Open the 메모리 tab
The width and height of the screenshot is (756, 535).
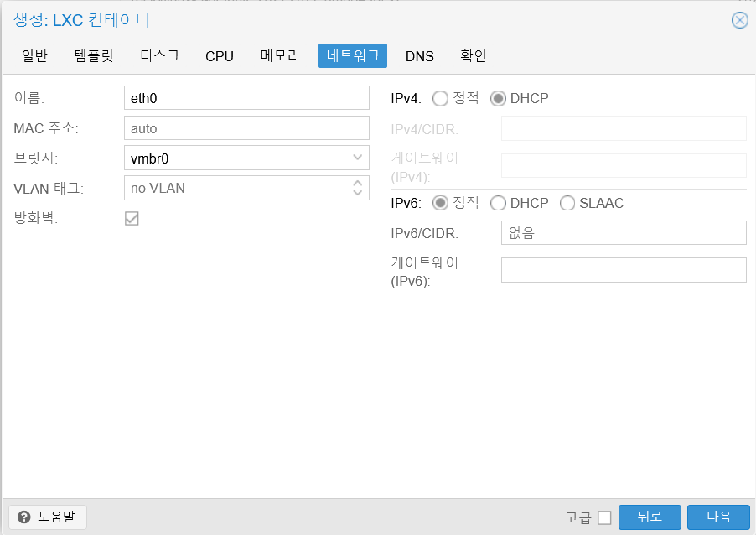280,56
